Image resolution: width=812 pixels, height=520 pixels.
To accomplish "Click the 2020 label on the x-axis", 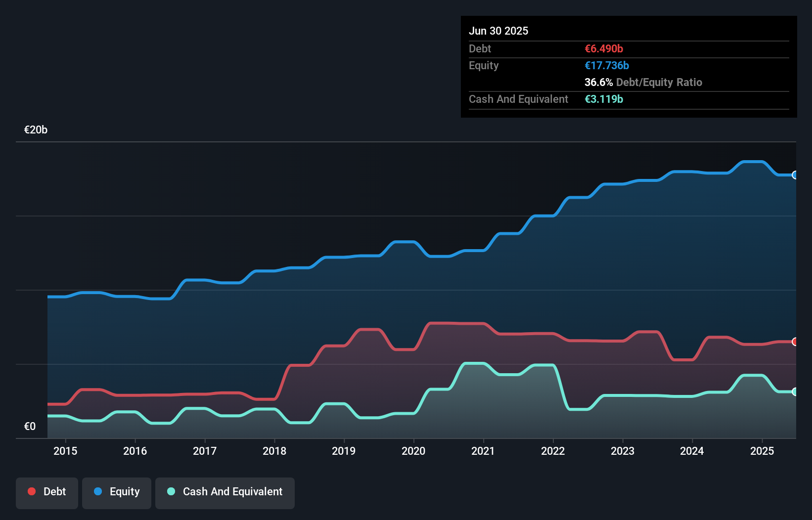I will point(414,451).
